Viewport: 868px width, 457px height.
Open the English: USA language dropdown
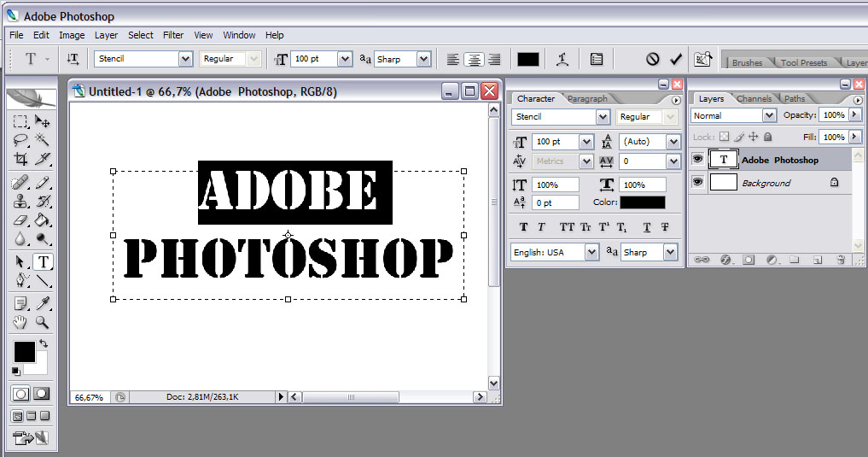(591, 253)
